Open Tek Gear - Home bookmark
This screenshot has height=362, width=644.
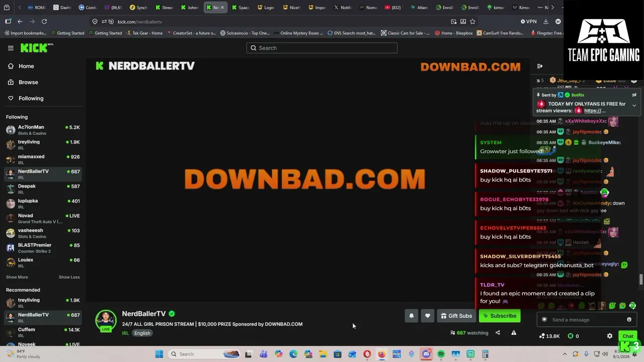click(144, 33)
